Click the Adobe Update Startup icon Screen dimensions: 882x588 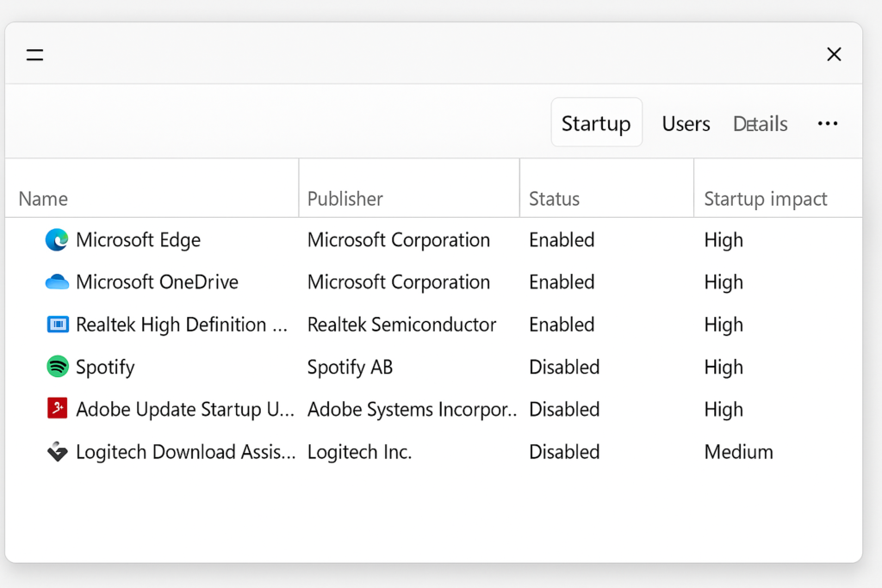pos(57,409)
